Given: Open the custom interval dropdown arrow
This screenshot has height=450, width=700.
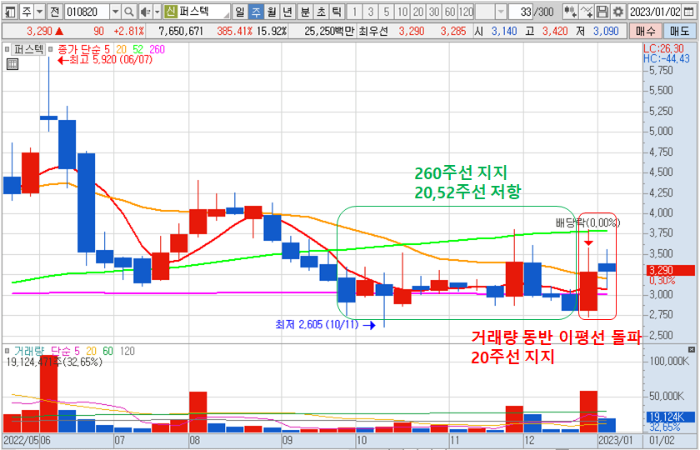Looking at the screenshot, I should pos(501,11).
